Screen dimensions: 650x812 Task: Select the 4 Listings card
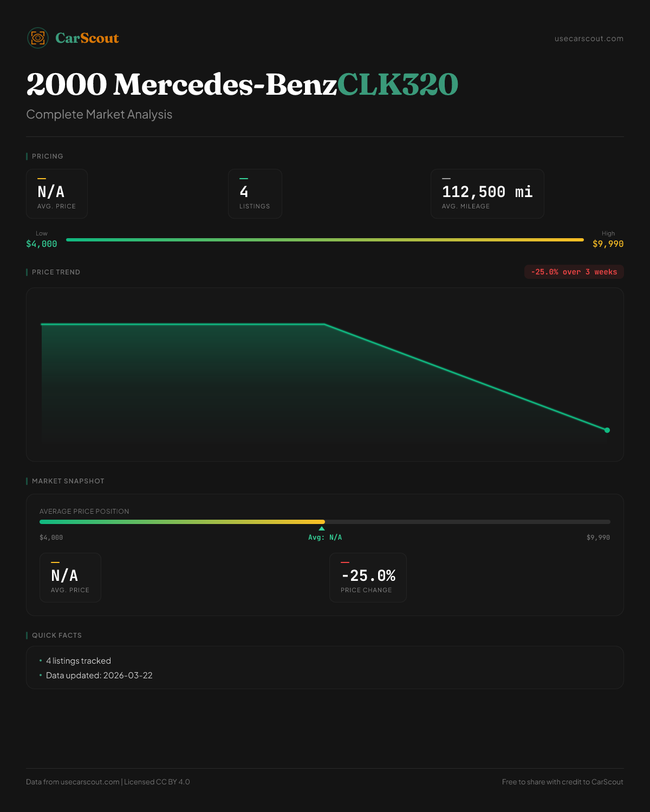(255, 194)
